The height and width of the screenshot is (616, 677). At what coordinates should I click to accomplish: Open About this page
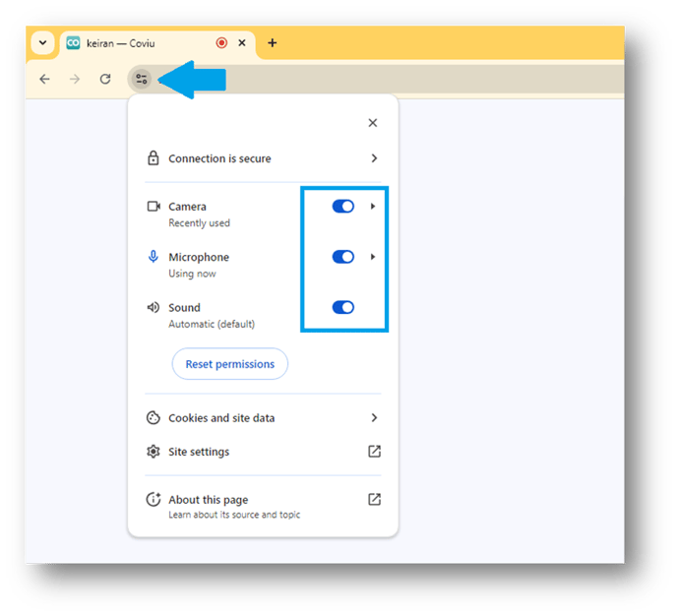pyautogui.click(x=263, y=506)
